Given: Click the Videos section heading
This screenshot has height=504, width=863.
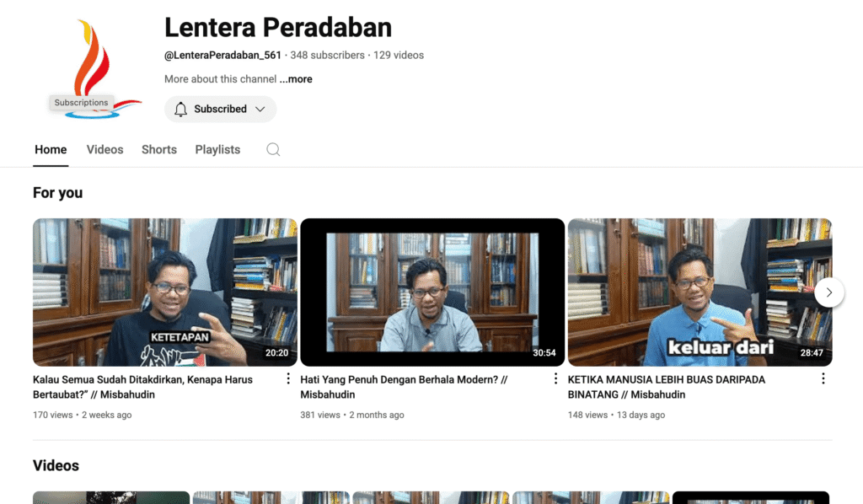Looking at the screenshot, I should 56,466.
